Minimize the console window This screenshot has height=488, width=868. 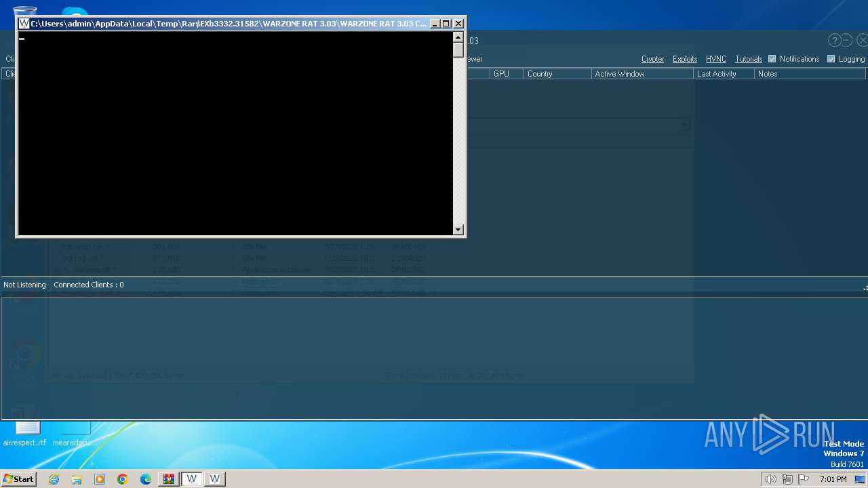click(x=435, y=24)
